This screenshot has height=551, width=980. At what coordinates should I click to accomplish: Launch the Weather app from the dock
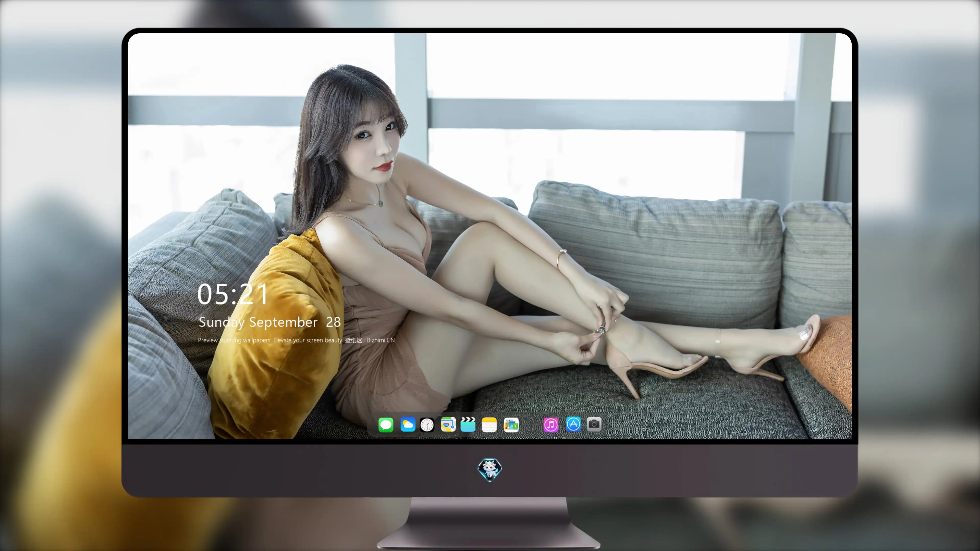pyautogui.click(x=408, y=425)
